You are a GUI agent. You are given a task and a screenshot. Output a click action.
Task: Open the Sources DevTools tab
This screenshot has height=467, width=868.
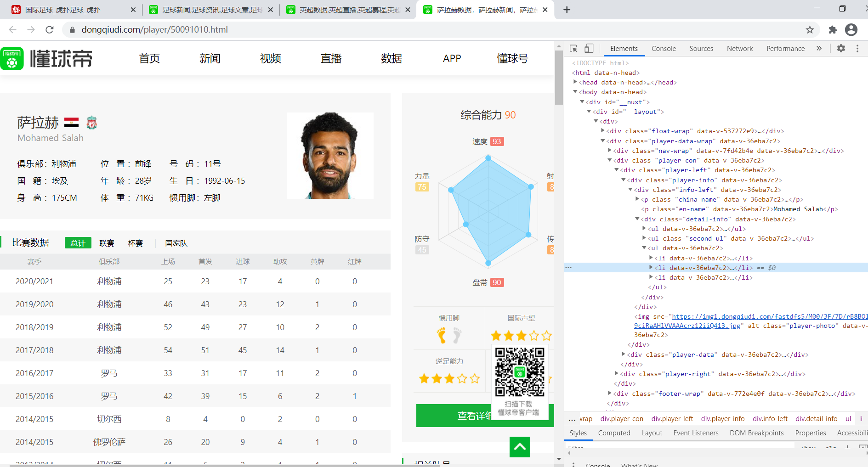tap(701, 49)
